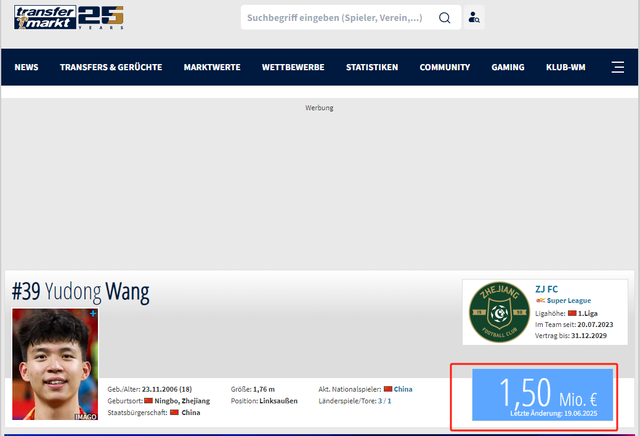This screenshot has width=640, height=436.
Task: Click the 1,50 Mio. € market value box
Action: click(542, 395)
